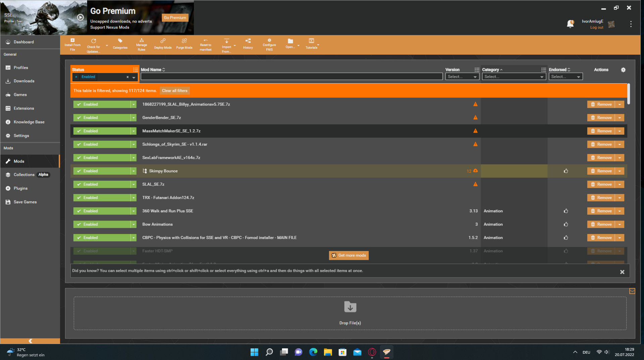Toggle Enabled status for SLAL_SE.7z
Screen dimensions: 644x360
(x=102, y=184)
